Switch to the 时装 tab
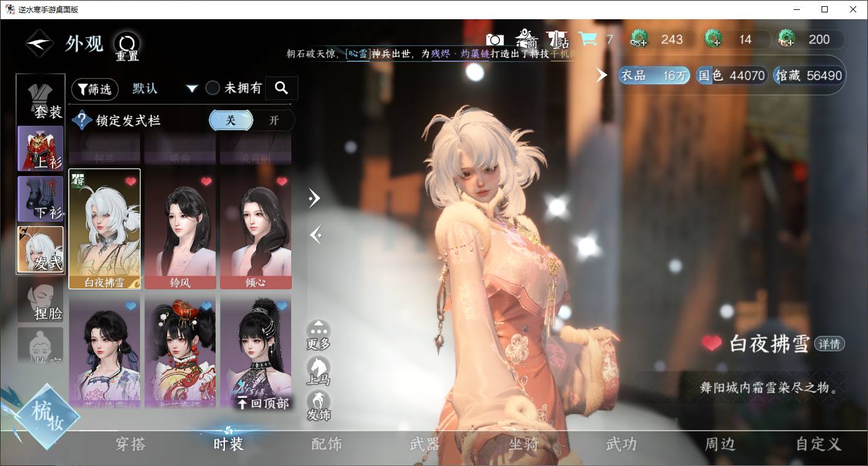This screenshot has height=466, width=868. [229, 444]
